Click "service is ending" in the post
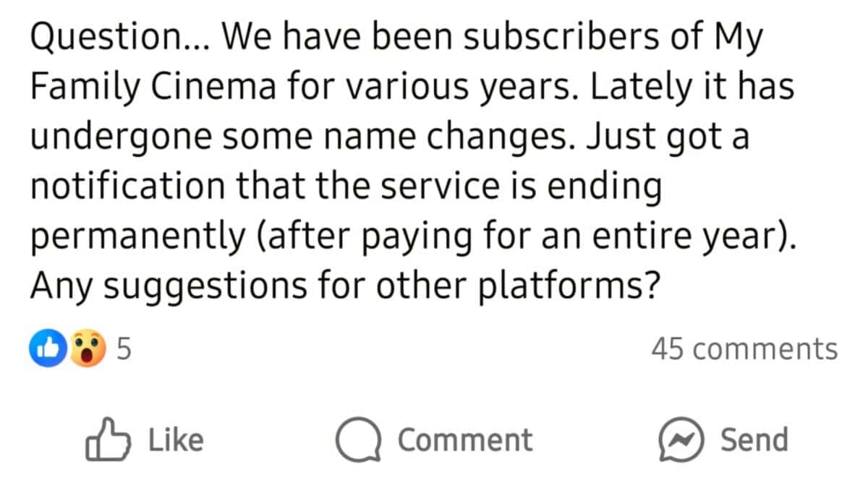The image size is (868, 483). tap(521, 187)
